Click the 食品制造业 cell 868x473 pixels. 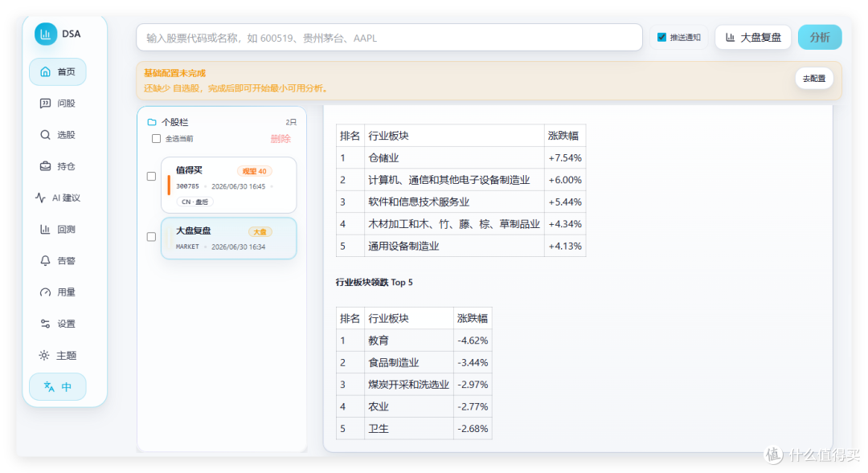click(x=408, y=362)
